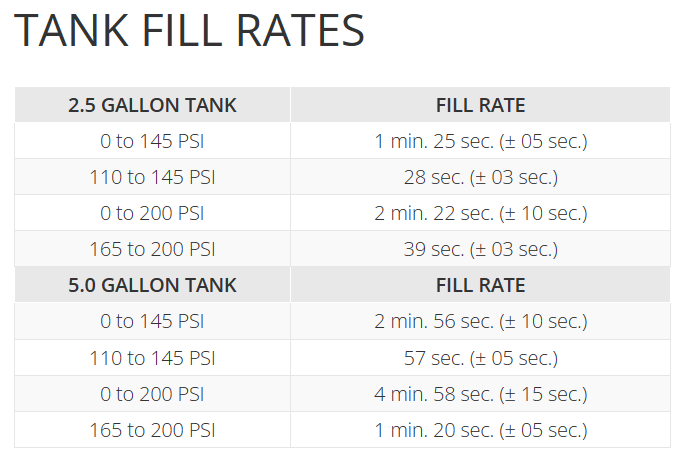
Task: Select 0 to 200 PSI under 2.5 gallon tank
Action: click(x=152, y=213)
